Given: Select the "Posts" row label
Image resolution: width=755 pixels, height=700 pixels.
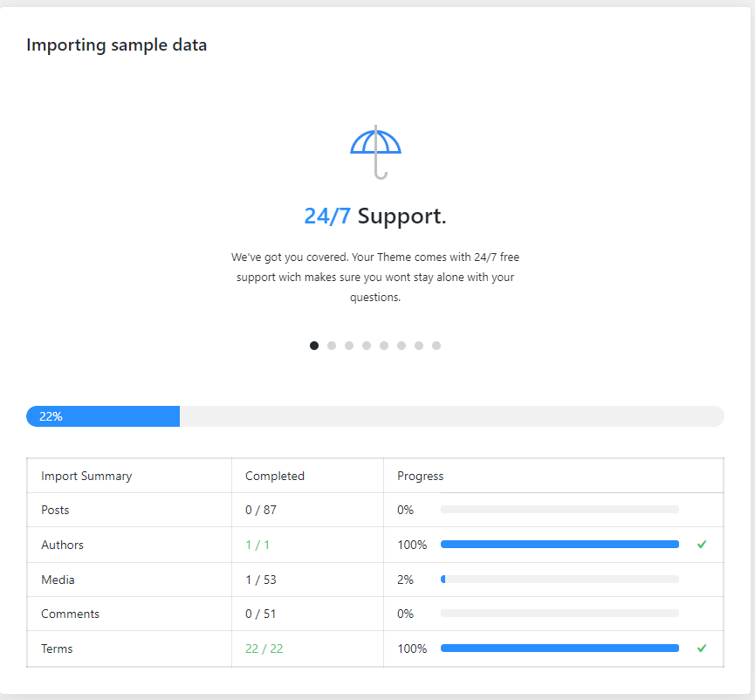Looking at the screenshot, I should 55,511.
